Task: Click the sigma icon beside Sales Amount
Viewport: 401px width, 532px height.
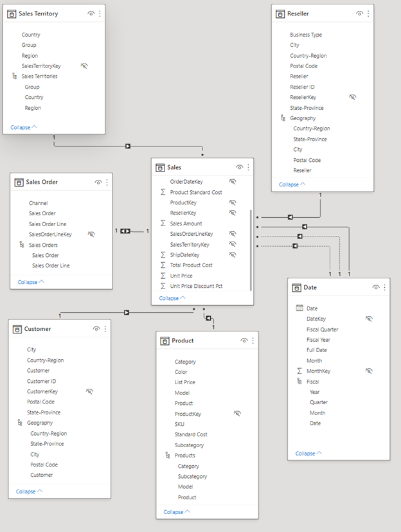Action: (x=163, y=224)
